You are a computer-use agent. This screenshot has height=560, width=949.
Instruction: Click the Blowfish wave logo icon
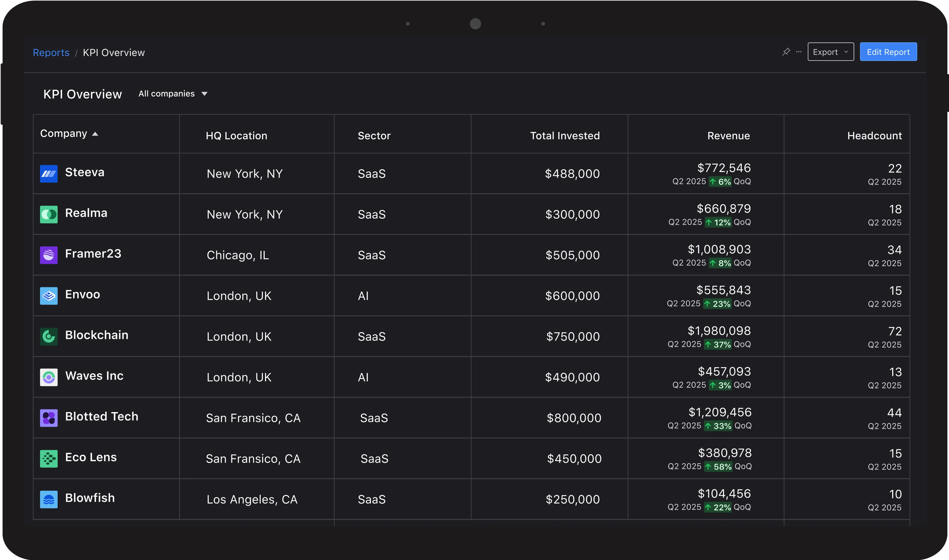coord(49,499)
